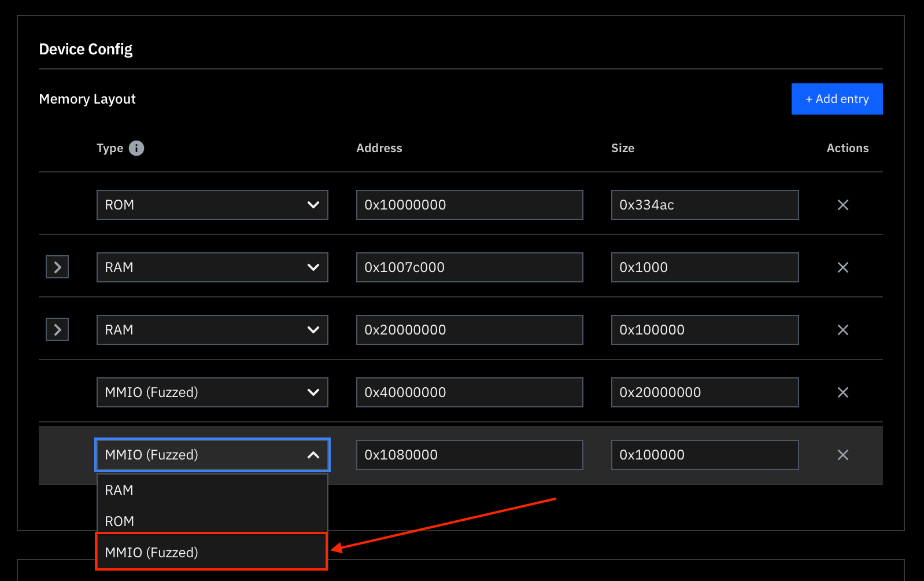
Task: Click the Add entry button
Action: [837, 99]
